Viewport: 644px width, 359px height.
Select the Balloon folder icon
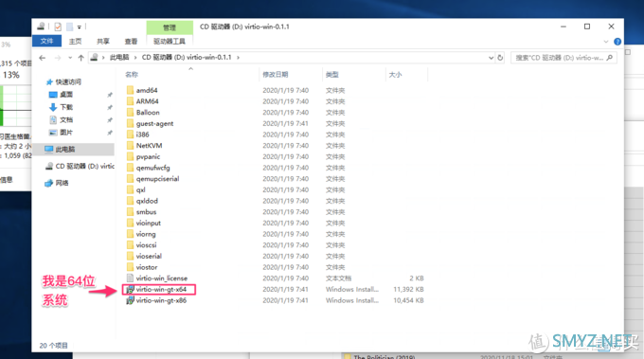point(130,112)
